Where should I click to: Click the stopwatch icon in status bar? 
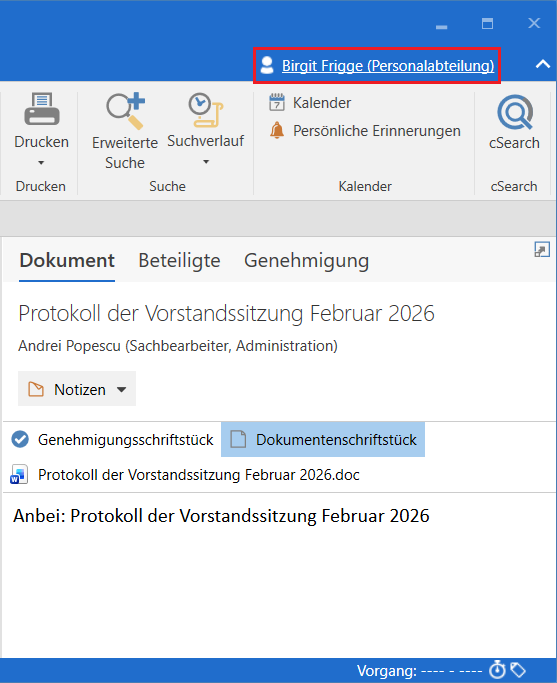point(497,670)
